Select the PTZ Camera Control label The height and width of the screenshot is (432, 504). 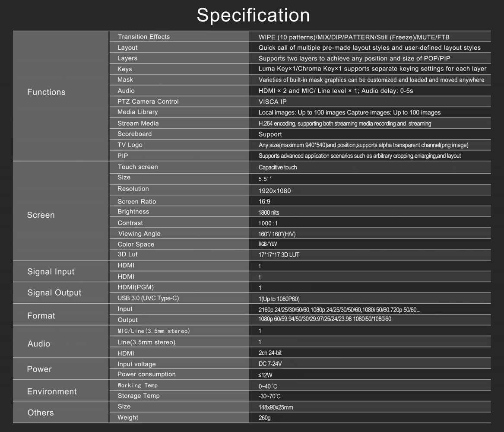[148, 102]
